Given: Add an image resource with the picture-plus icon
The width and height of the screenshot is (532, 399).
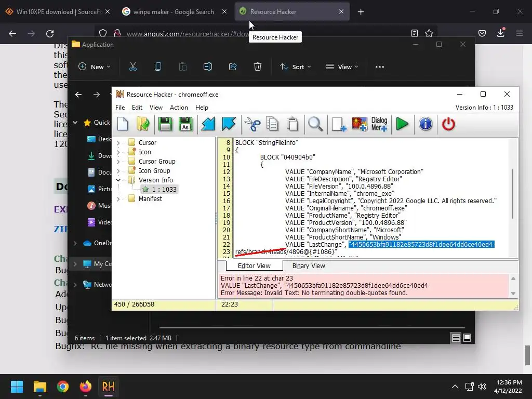Looking at the screenshot, I should coord(360,124).
